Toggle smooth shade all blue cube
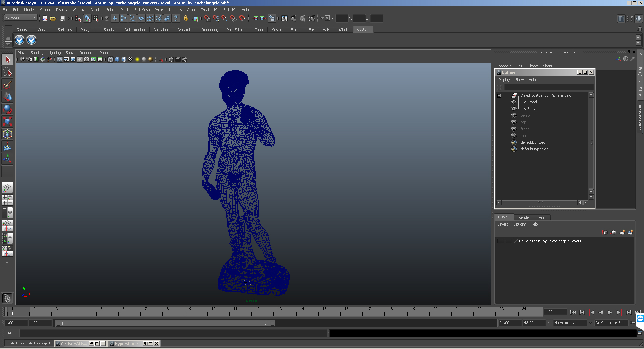 click(117, 59)
